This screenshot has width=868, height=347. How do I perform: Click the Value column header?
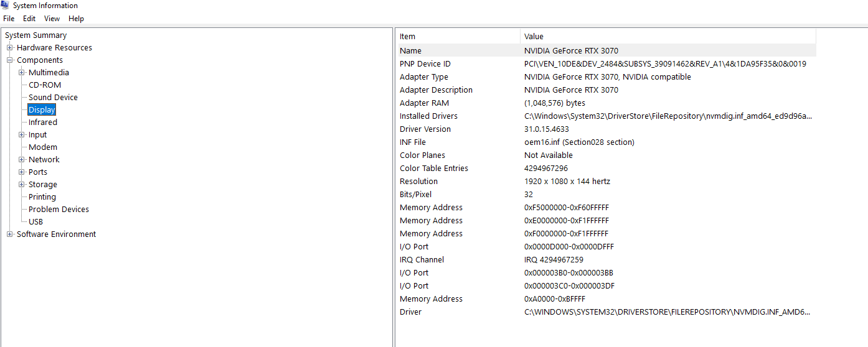pos(666,37)
